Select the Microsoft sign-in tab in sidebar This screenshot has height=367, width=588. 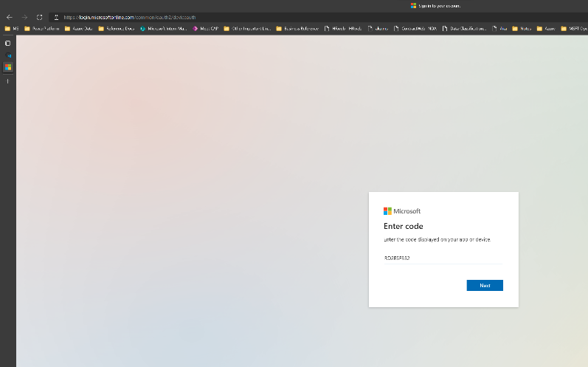pyautogui.click(x=8, y=67)
